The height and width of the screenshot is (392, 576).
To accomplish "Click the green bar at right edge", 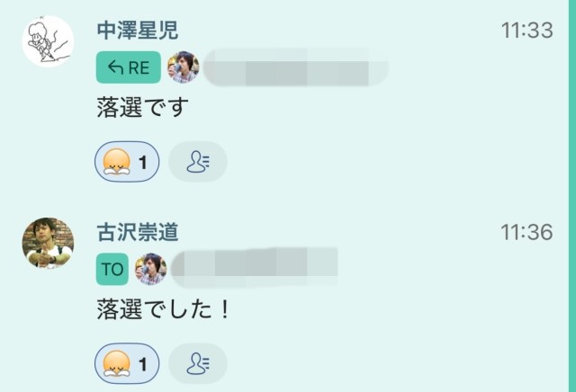I will pyautogui.click(x=572, y=196).
